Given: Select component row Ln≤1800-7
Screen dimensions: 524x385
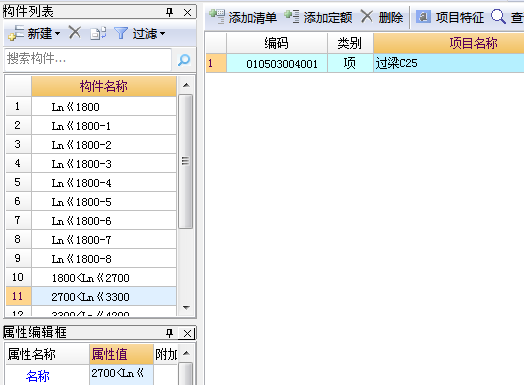Looking at the screenshot, I should click(104, 240).
